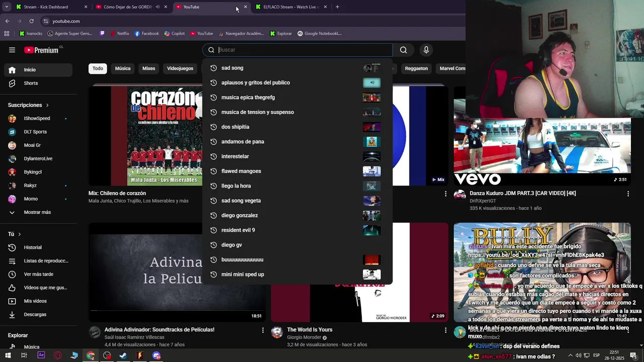
Task: Open Descargas in the sidebar
Action: (x=38, y=314)
